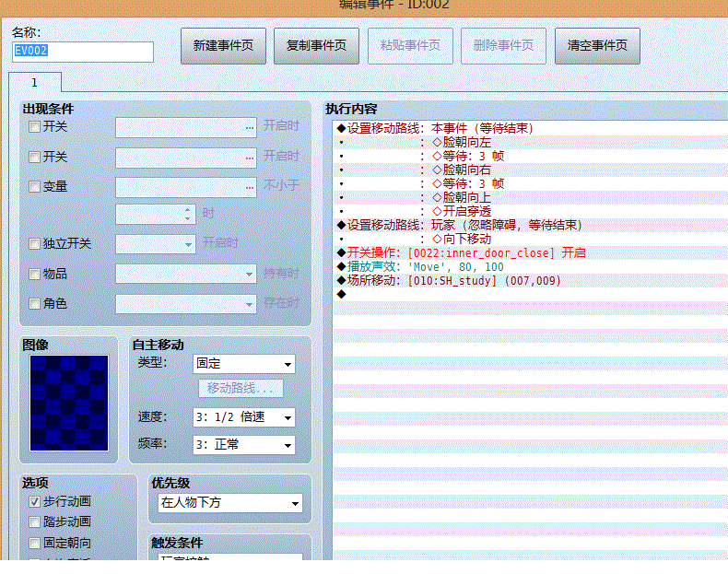The width and height of the screenshot is (728, 574).
Task: Click the 新建事件页 button
Action: coord(223,45)
